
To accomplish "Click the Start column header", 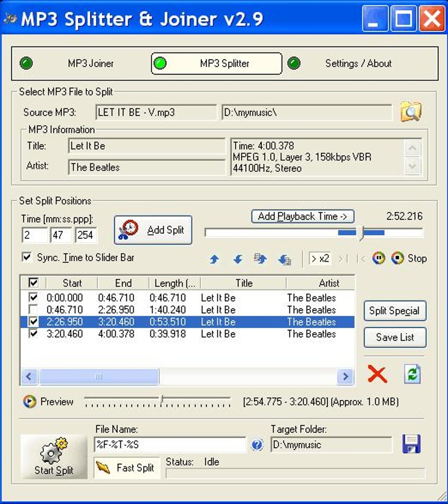I will pyautogui.click(x=72, y=283).
